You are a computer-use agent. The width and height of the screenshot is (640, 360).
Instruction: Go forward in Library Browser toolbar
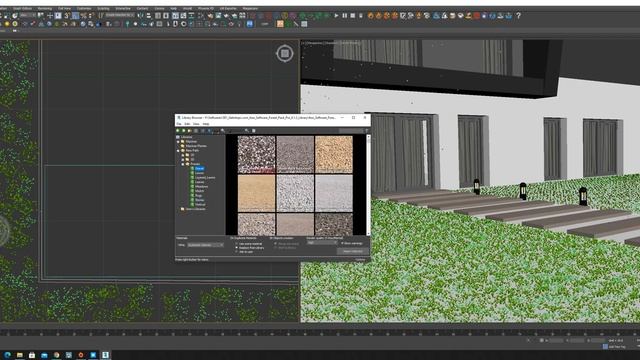coord(184,131)
